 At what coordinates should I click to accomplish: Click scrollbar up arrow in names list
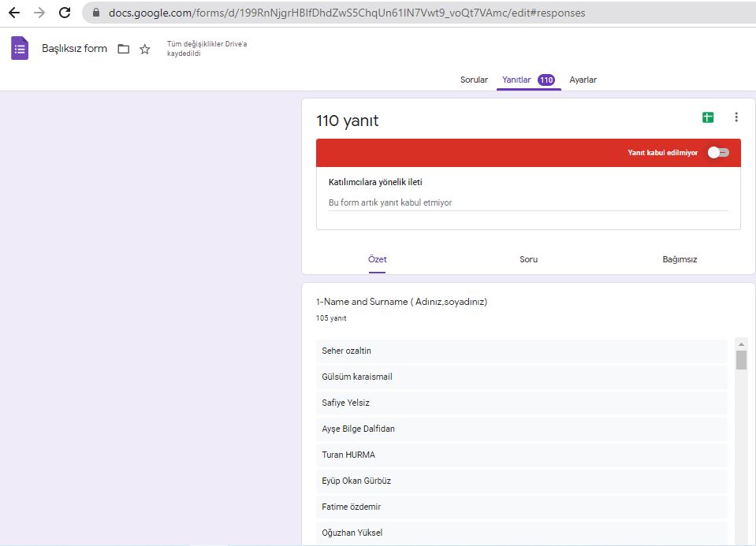(x=741, y=344)
